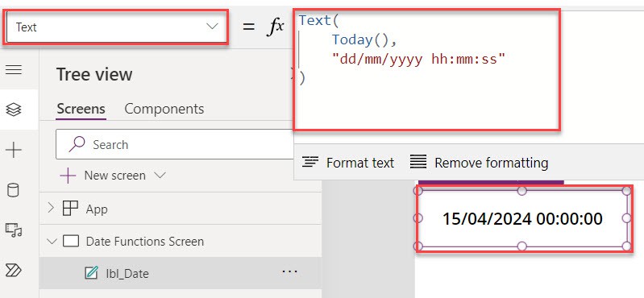
Task: Toggle the hamburger menu in sidebar
Action: [x=14, y=70]
